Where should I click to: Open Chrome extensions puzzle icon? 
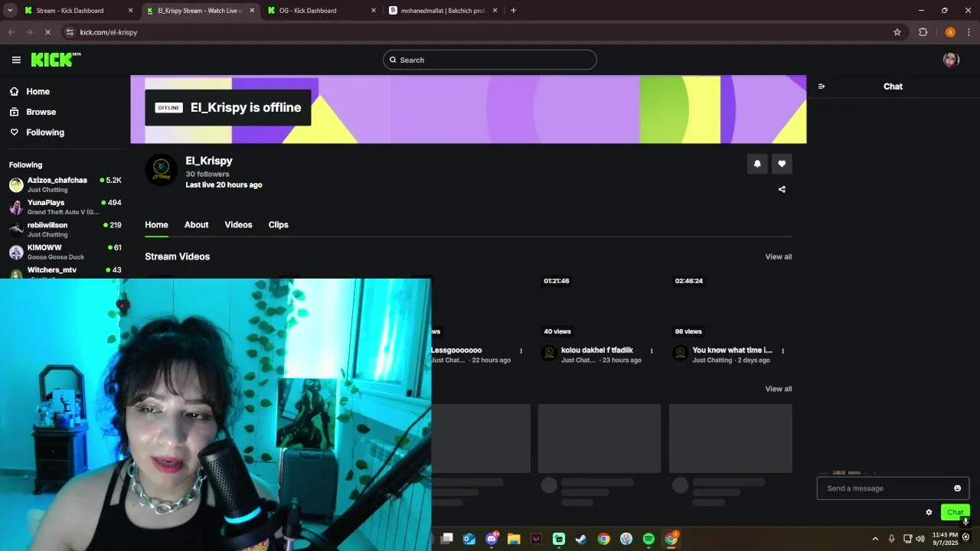coord(923,32)
